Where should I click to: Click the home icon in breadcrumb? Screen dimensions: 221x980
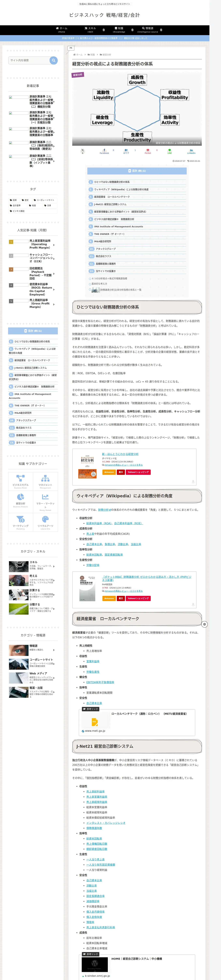74,55
